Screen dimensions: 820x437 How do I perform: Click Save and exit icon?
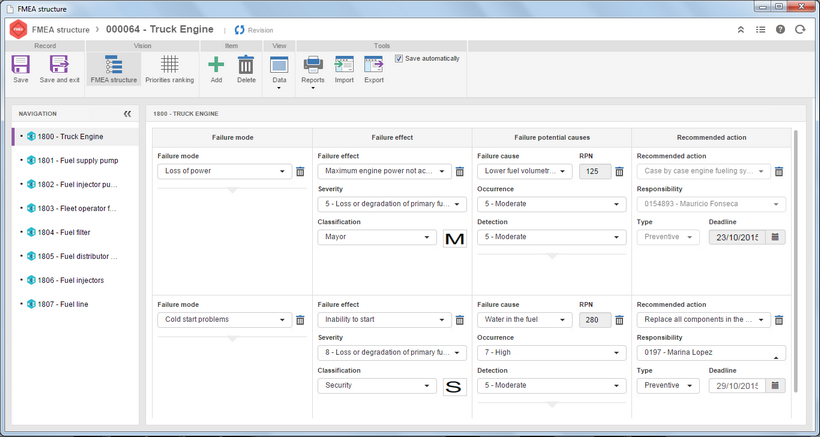pos(59,64)
